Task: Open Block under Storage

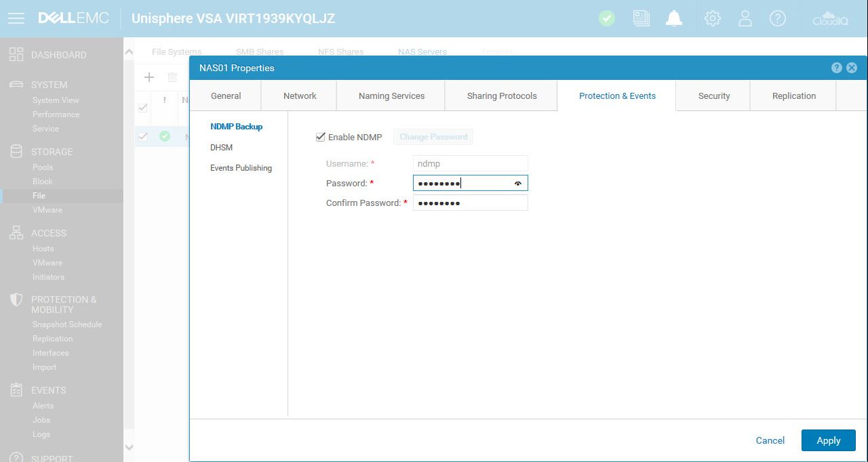Action: click(42, 182)
